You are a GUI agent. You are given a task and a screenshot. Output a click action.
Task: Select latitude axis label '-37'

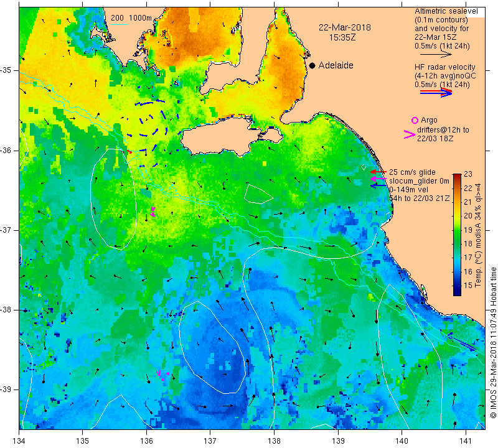6,230
